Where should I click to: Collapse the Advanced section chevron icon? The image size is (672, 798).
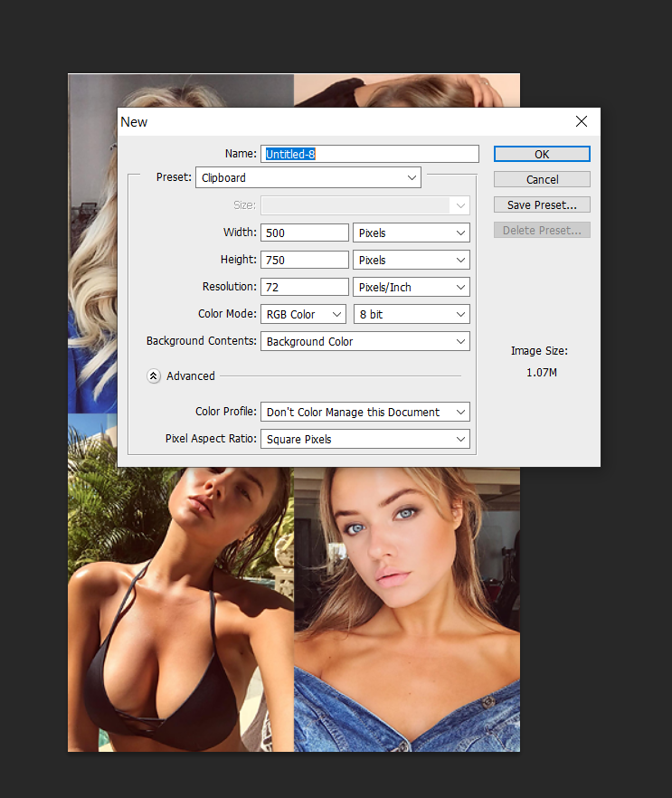153,376
